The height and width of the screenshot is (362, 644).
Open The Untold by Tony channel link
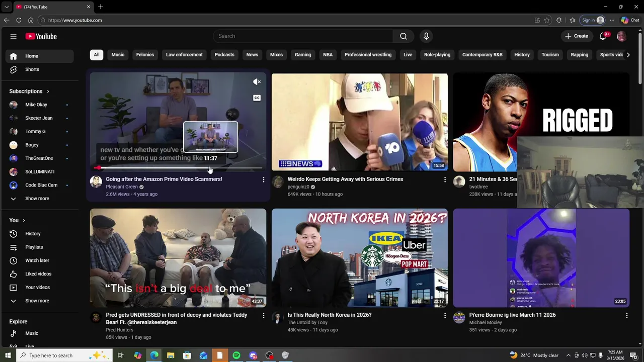click(307, 323)
